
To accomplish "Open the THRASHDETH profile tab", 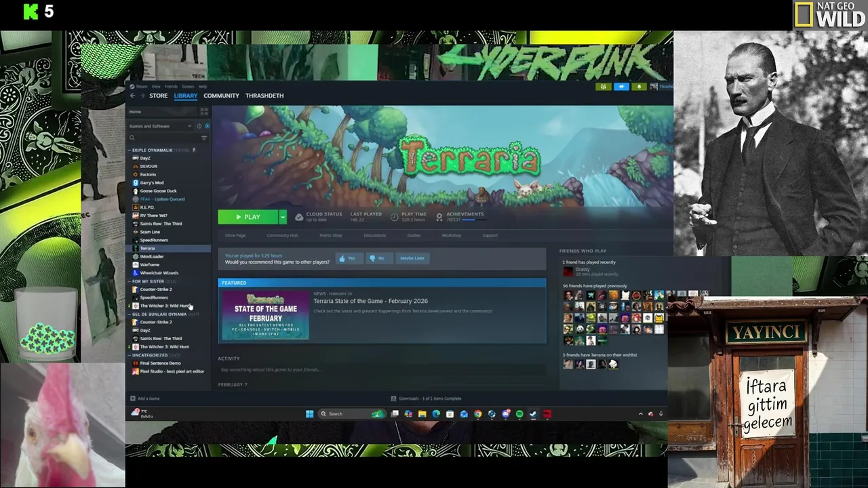I will click(264, 96).
